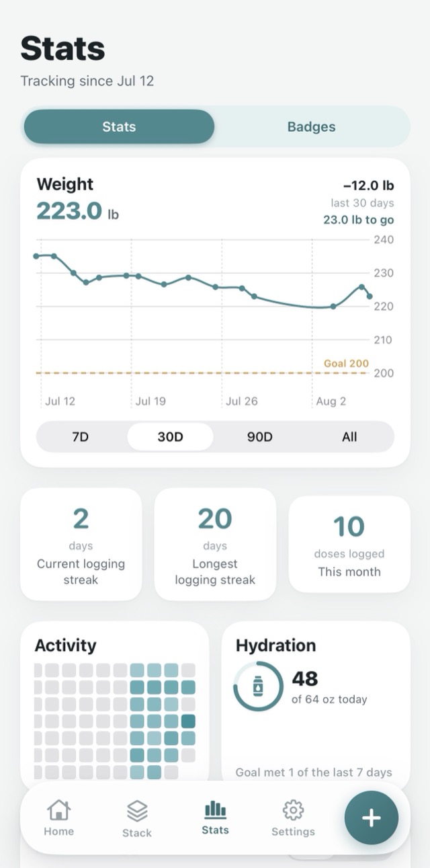Tap the hydration bottle ring icon
The width and height of the screenshot is (430, 868).
[x=258, y=686]
